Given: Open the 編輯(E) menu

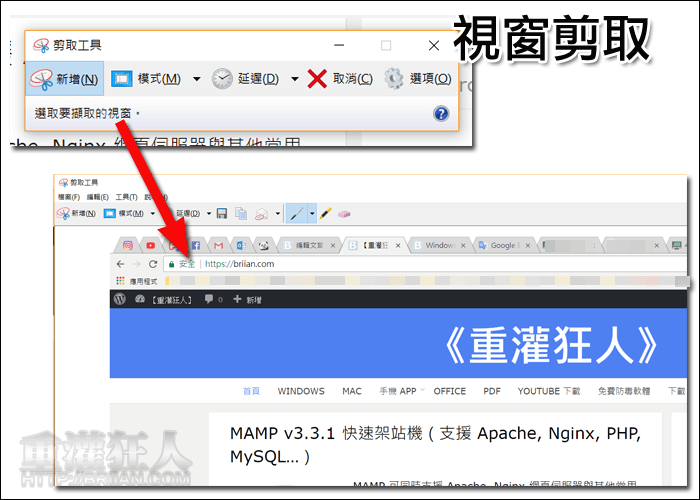Looking at the screenshot, I should pos(98,198).
